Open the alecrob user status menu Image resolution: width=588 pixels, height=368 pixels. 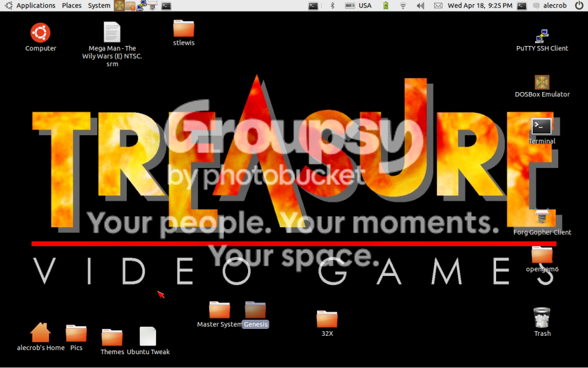(550, 6)
